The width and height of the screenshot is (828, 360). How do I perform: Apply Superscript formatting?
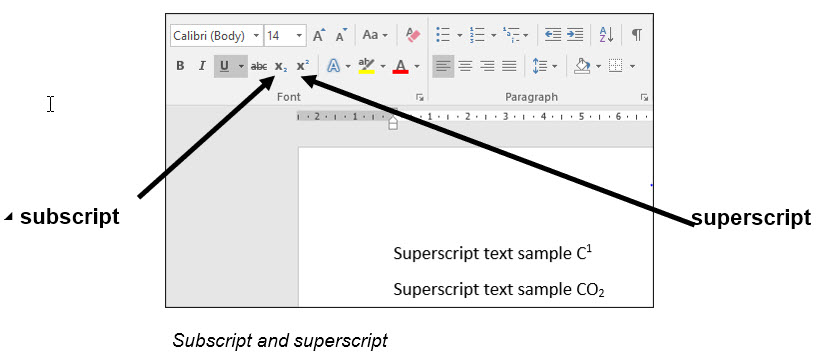[303, 66]
